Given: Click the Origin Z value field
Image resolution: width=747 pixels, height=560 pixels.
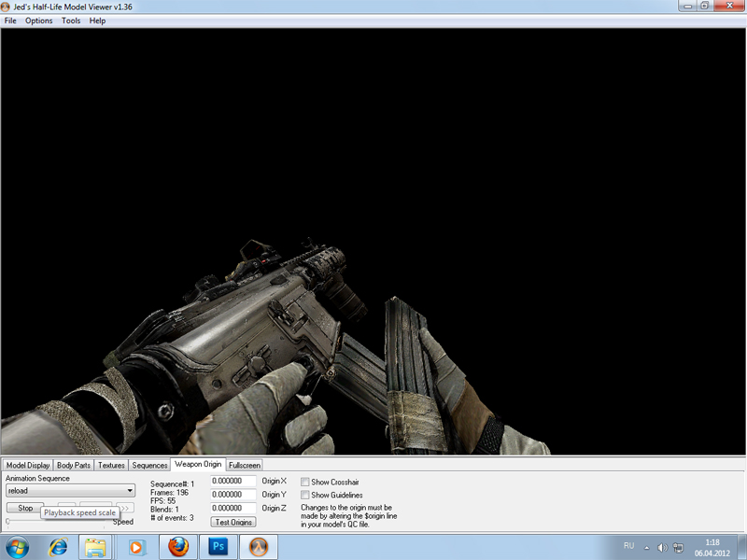Looking at the screenshot, I should click(x=233, y=508).
